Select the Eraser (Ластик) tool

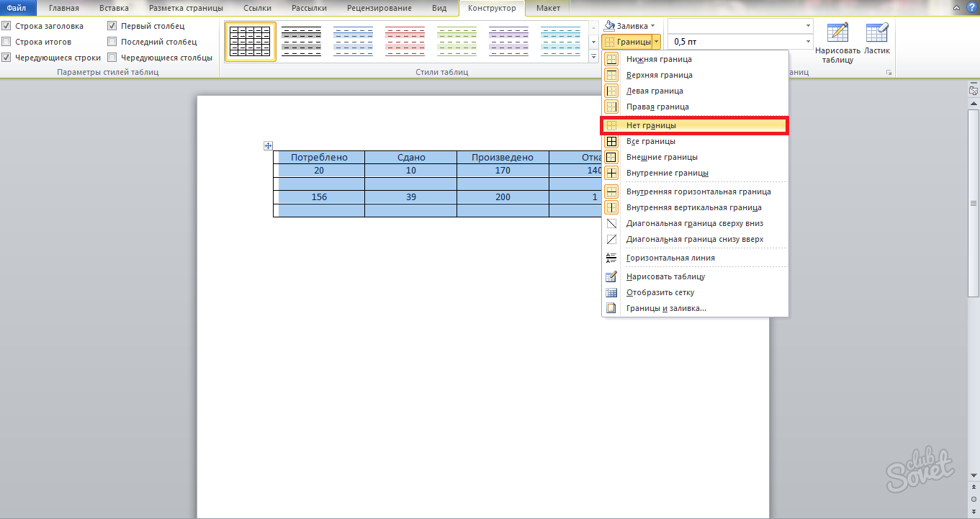tap(877, 34)
